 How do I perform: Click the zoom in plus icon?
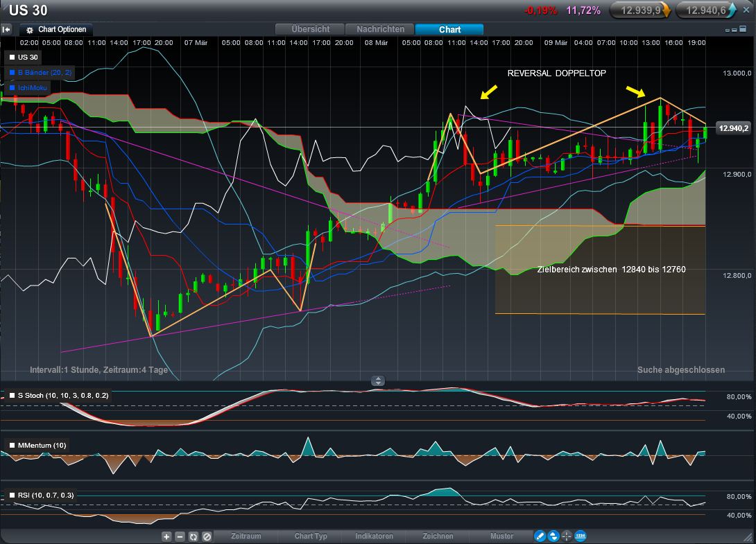point(166,536)
